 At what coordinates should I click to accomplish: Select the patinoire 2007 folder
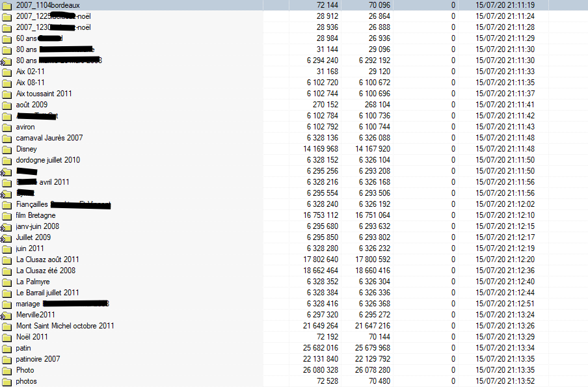[38, 359]
